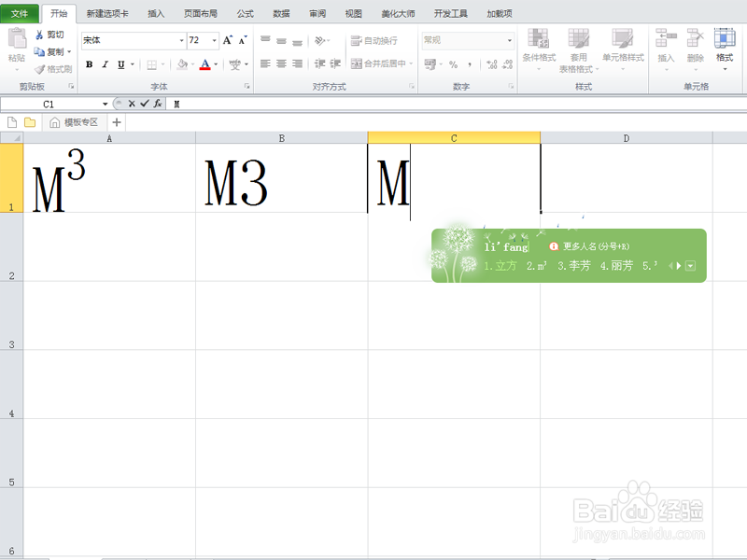Viewport: 747px width, 560px height.
Task: Apply the red font color A
Action: pyautogui.click(x=204, y=64)
